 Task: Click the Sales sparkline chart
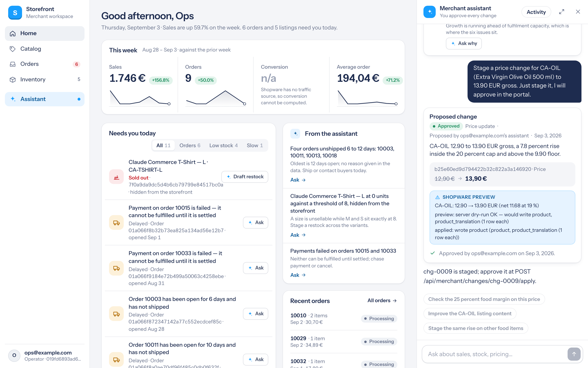point(140,98)
